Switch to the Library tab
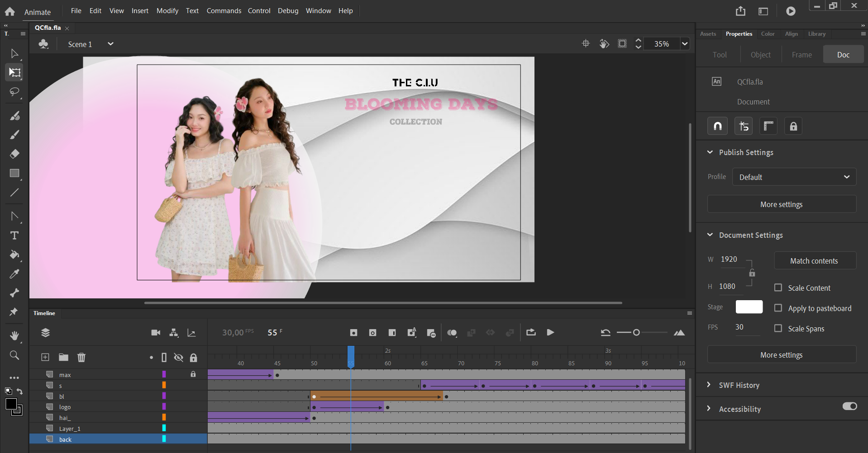Viewport: 868px width, 453px height. 817,34
